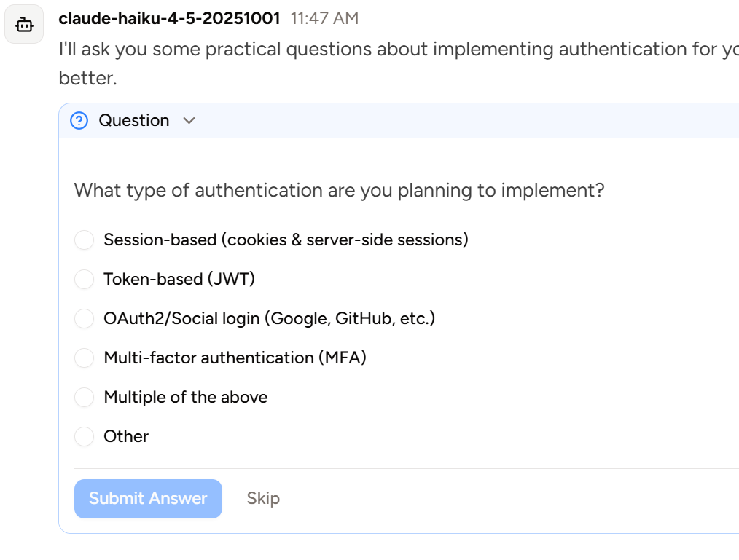Select the Token-based (JWT) option

(x=84, y=279)
